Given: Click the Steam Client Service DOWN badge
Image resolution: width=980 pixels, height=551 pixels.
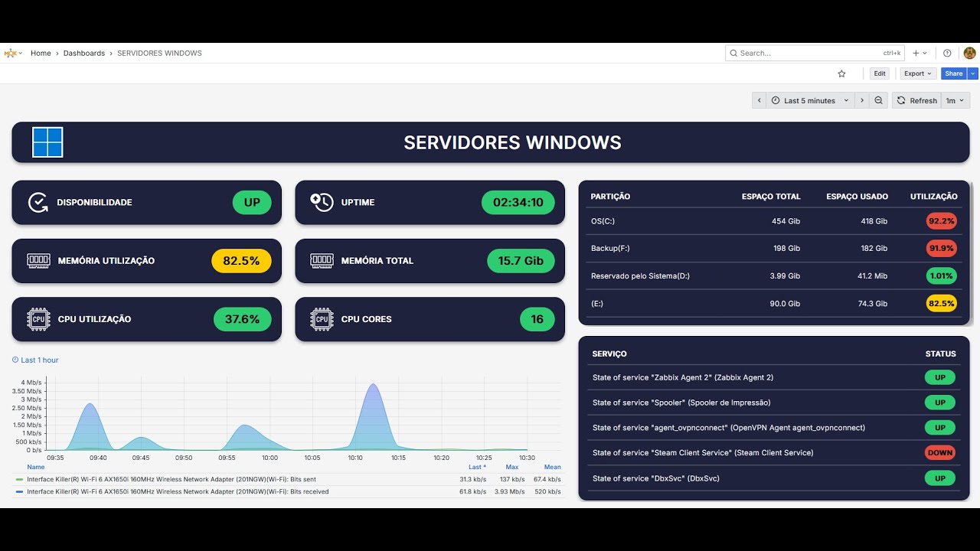Looking at the screenshot, I should point(940,452).
